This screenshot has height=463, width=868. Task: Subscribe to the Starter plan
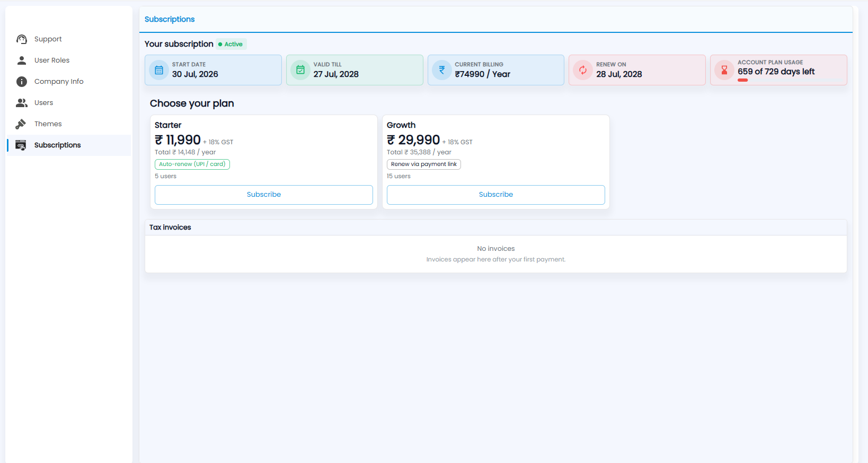pos(264,195)
